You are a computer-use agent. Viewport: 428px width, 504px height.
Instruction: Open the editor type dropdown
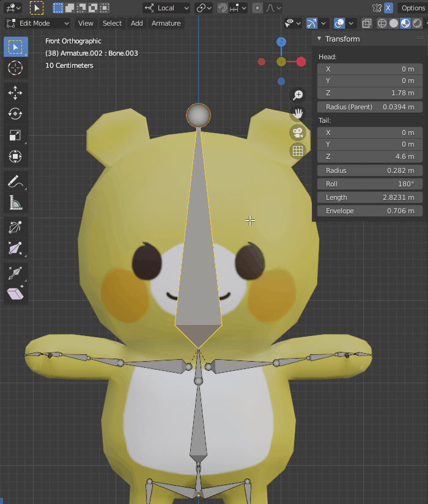[13, 8]
